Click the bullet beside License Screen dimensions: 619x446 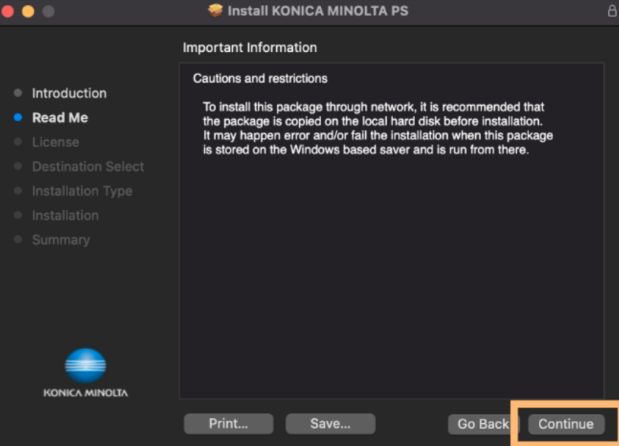tap(18, 142)
